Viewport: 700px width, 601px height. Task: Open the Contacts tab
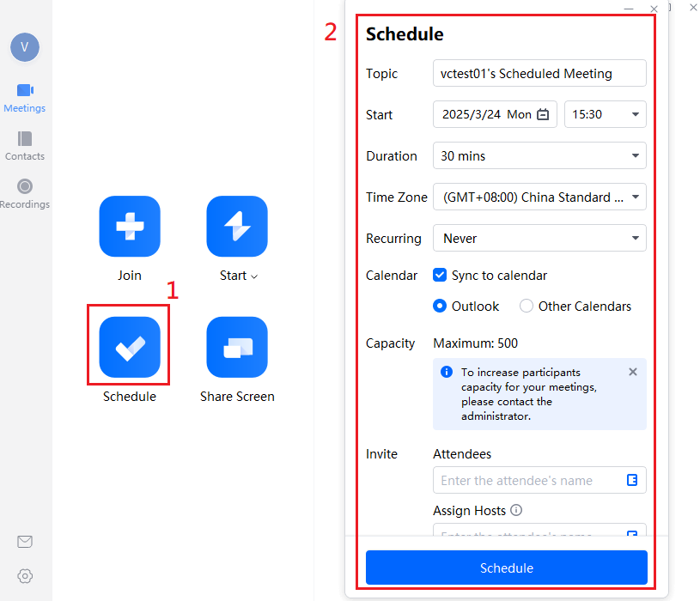click(x=25, y=146)
